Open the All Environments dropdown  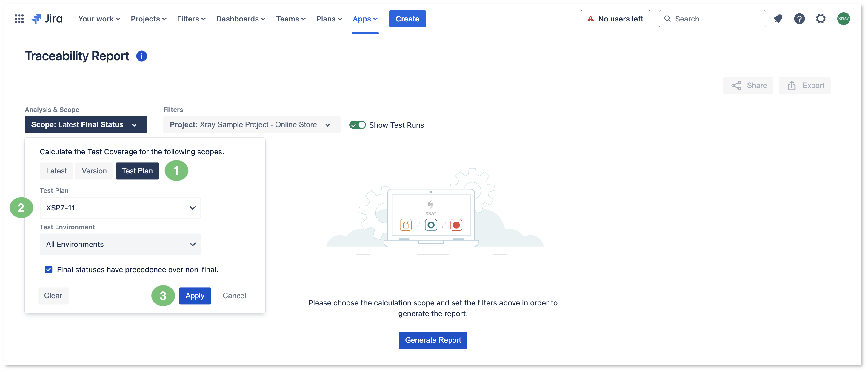pyautogui.click(x=120, y=244)
